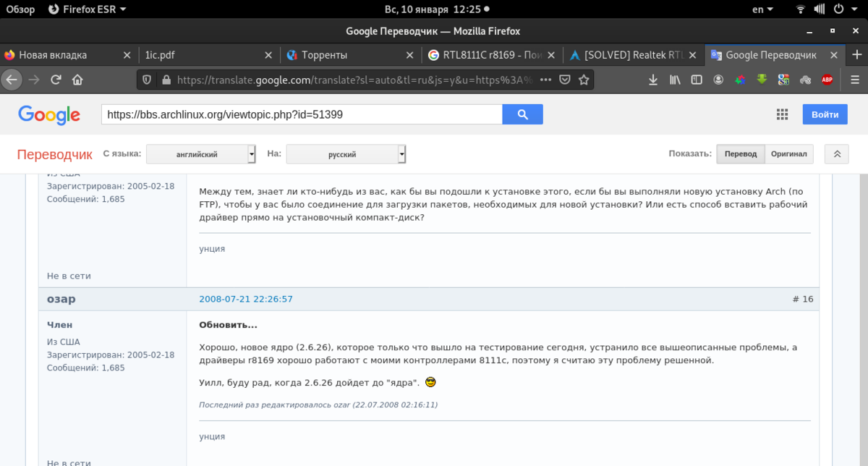Open Firefox account icon
The width and height of the screenshot is (868, 466).
coord(718,80)
